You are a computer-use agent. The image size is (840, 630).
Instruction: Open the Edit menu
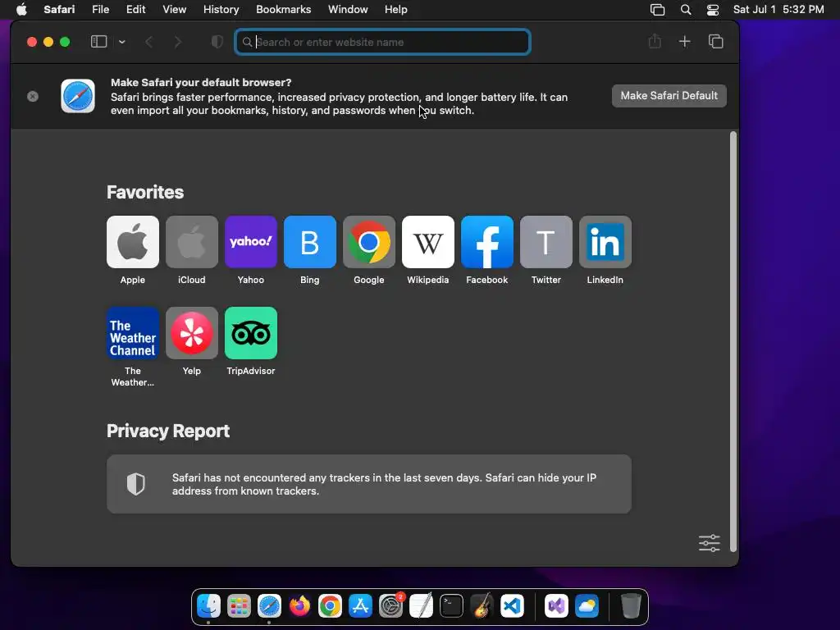pyautogui.click(x=136, y=10)
